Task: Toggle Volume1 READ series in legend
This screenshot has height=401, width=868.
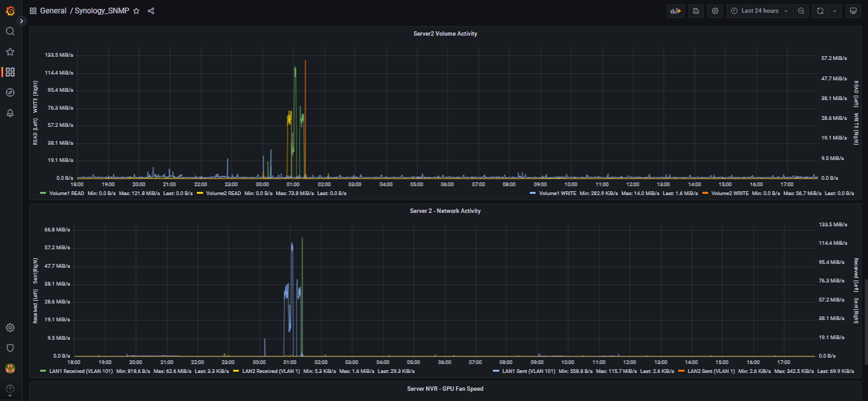Action: (66, 193)
